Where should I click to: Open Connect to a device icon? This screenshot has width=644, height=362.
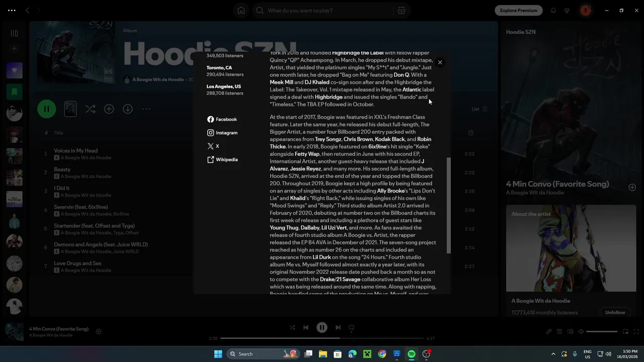[571, 332]
